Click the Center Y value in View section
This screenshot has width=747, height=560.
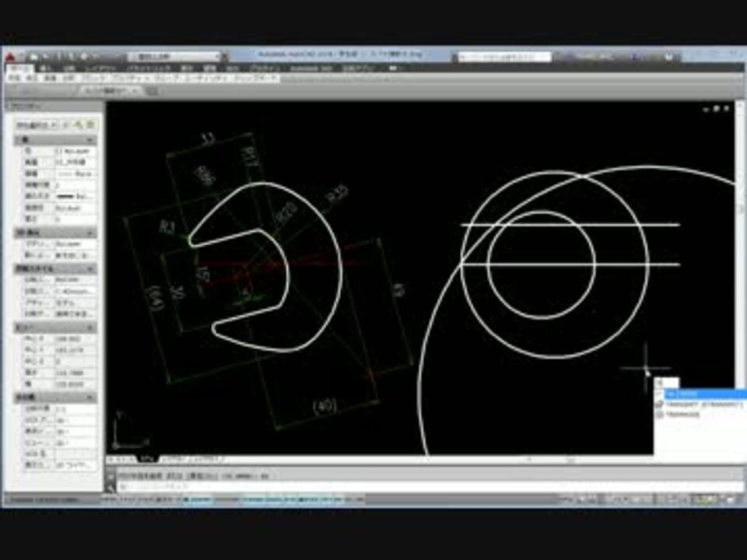pyautogui.click(x=75, y=351)
